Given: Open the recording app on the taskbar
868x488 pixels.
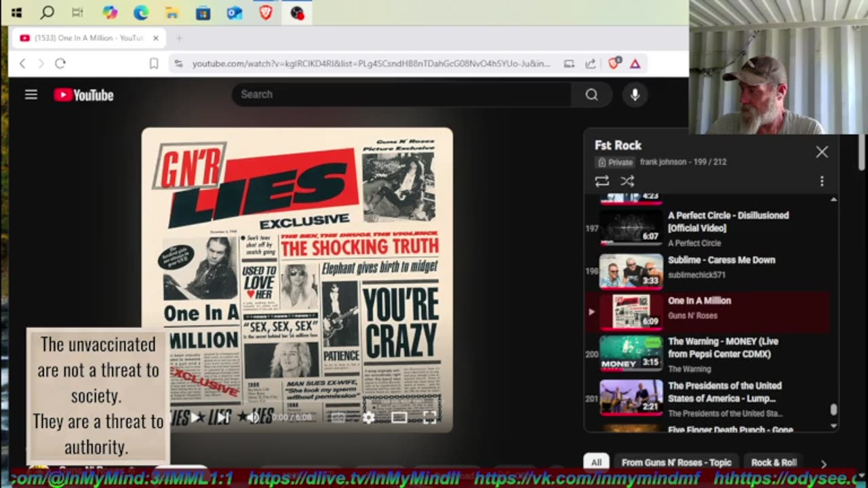Looking at the screenshot, I should pyautogui.click(x=297, y=12).
